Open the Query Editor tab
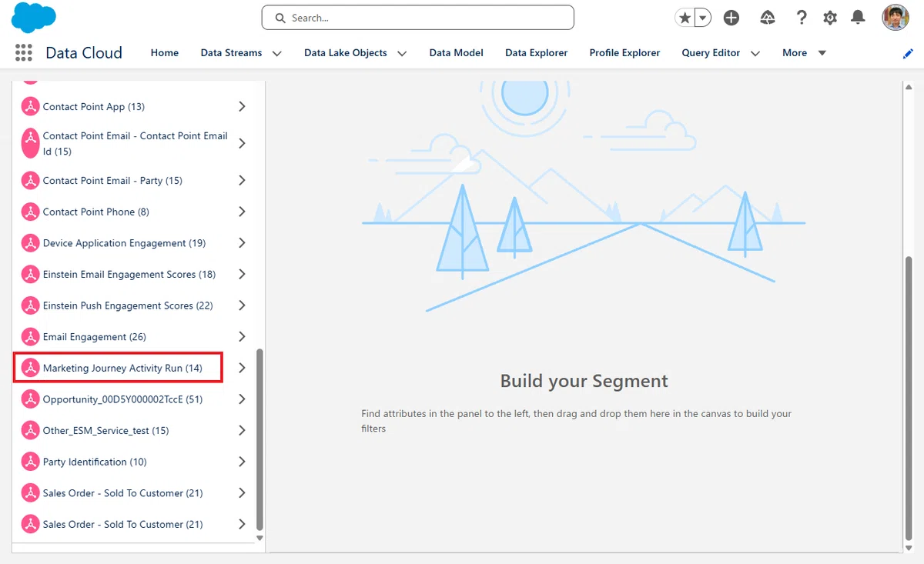This screenshot has height=564, width=924. click(711, 52)
